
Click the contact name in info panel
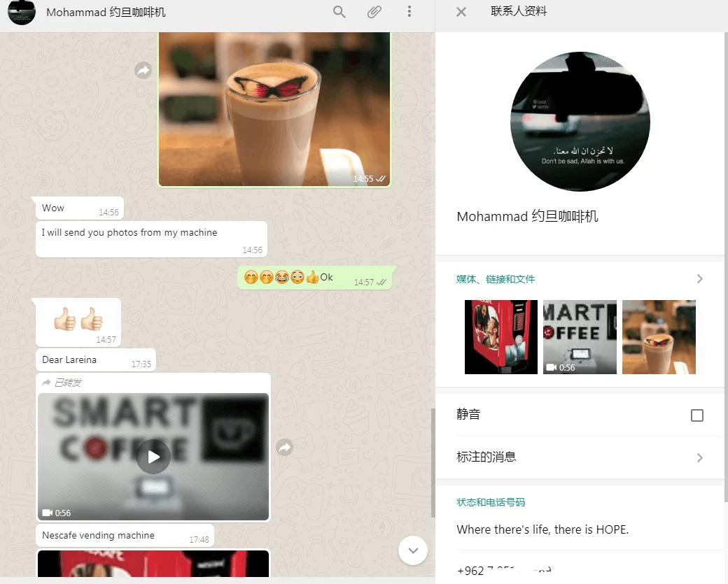pyautogui.click(x=527, y=217)
